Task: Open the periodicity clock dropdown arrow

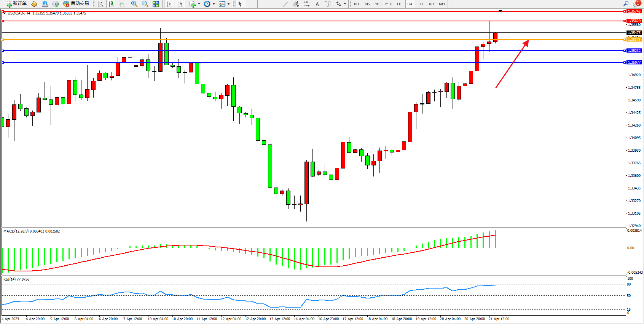Action: pyautogui.click(x=214, y=4)
